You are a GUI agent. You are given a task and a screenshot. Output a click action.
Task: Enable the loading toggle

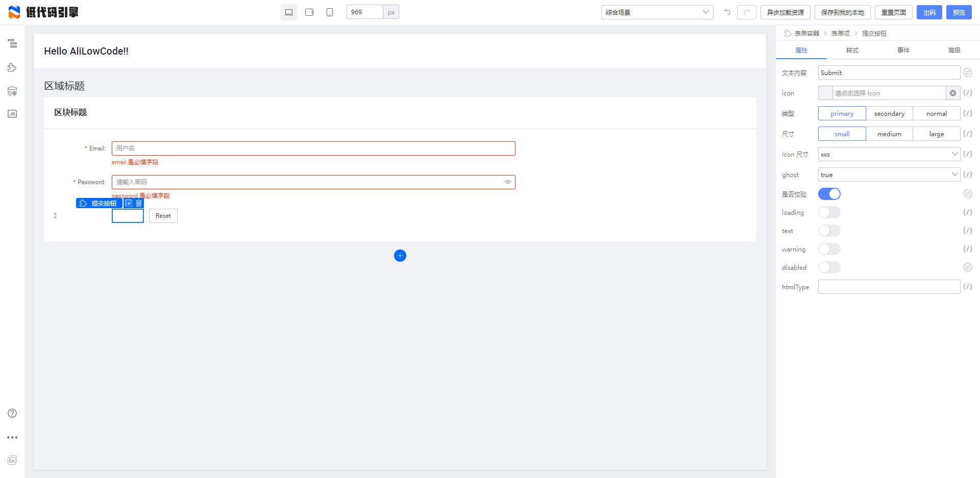(x=829, y=212)
